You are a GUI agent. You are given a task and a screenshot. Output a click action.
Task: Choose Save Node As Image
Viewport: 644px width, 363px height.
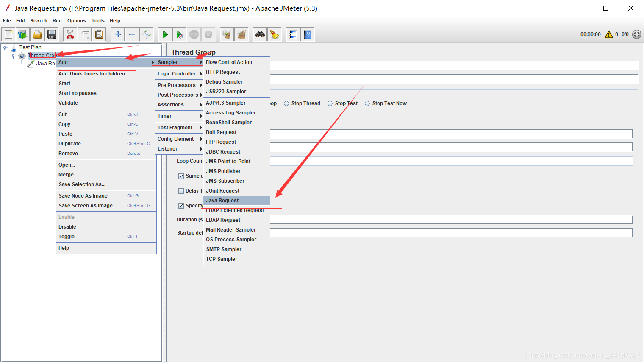[106, 196]
